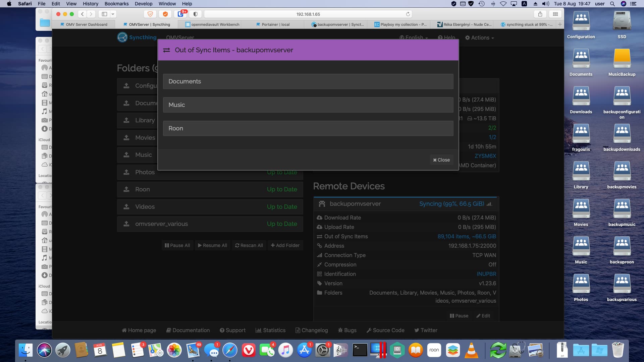644x362 pixels.
Task: Reload the page in Safari
Action: (408, 14)
